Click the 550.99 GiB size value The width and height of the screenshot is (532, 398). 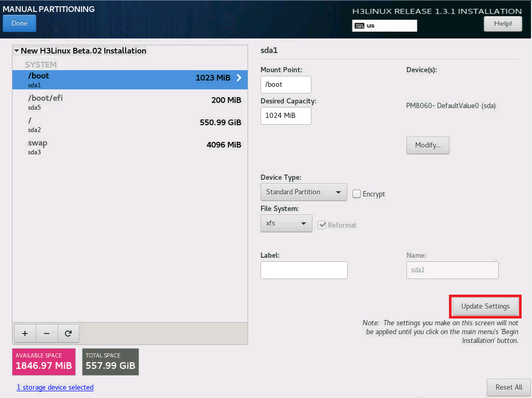[221, 122]
